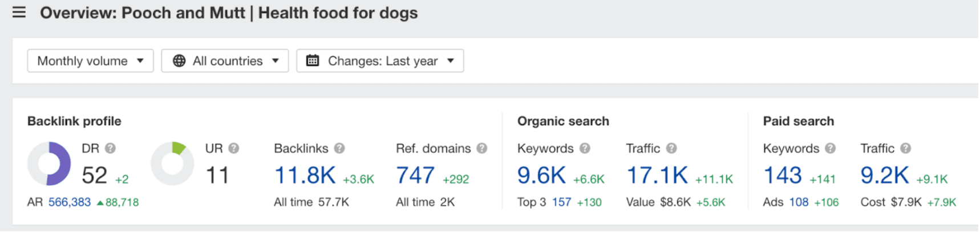The height and width of the screenshot is (232, 980).
Task: Click help icon for Paid Keywords
Action: [x=830, y=149]
